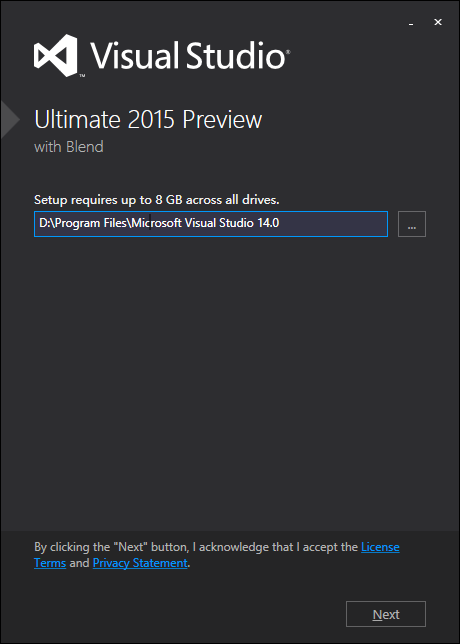Click the "with Blend" subtitle

coord(69,147)
